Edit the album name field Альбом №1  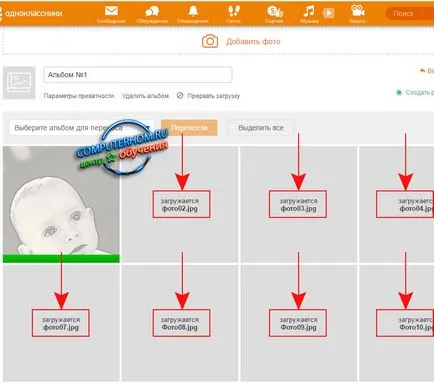click(138, 75)
